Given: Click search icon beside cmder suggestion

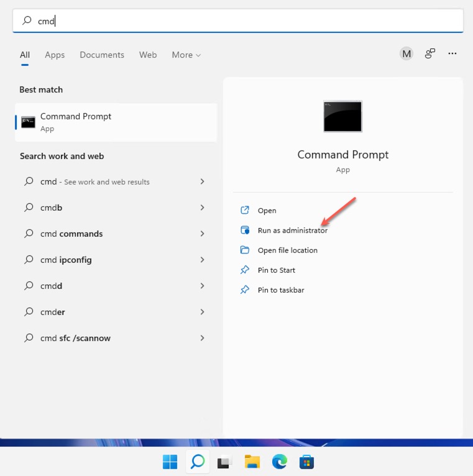Looking at the screenshot, I should click(x=29, y=312).
